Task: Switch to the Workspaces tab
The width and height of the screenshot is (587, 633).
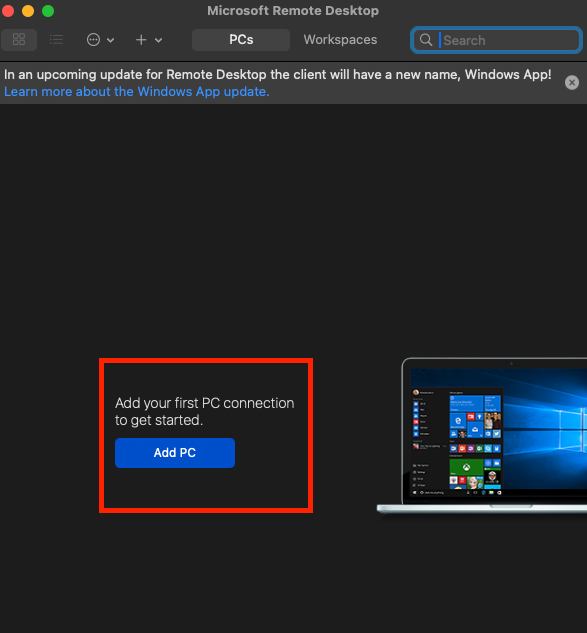Action: point(340,40)
